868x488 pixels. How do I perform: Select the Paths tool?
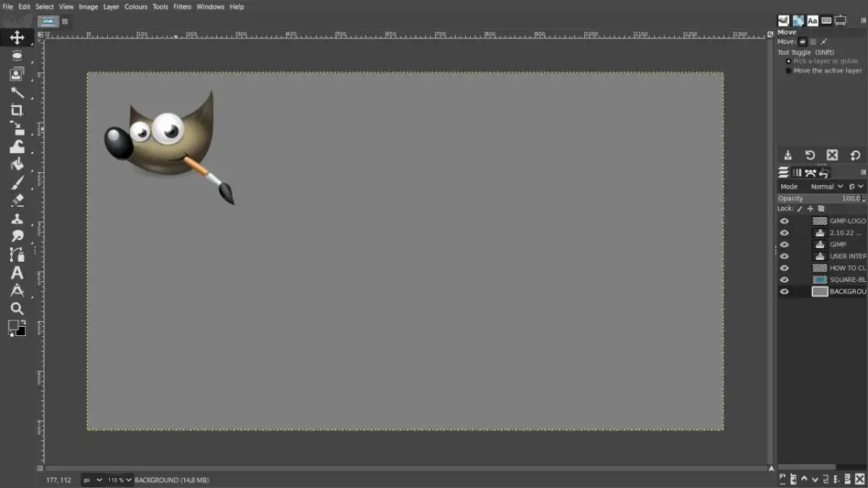17,254
